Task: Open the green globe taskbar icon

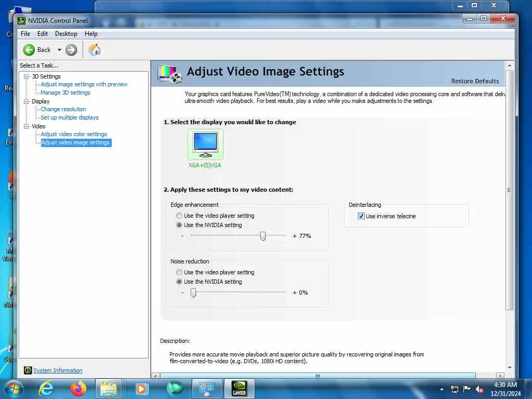Action: [x=175, y=389]
